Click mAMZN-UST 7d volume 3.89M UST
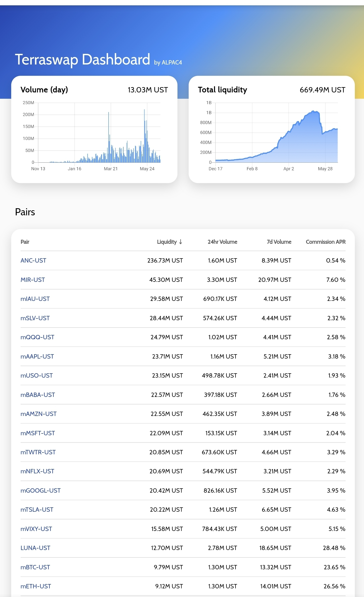 [x=276, y=414]
